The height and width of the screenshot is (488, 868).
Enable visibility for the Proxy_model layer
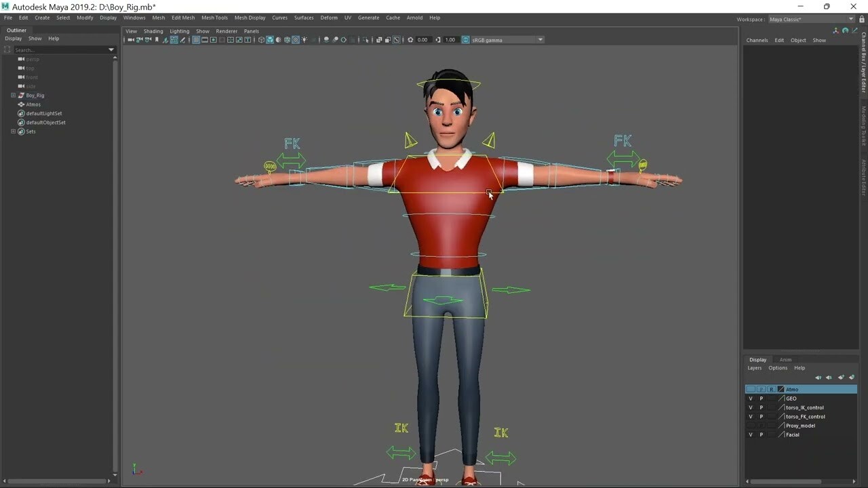(x=751, y=426)
